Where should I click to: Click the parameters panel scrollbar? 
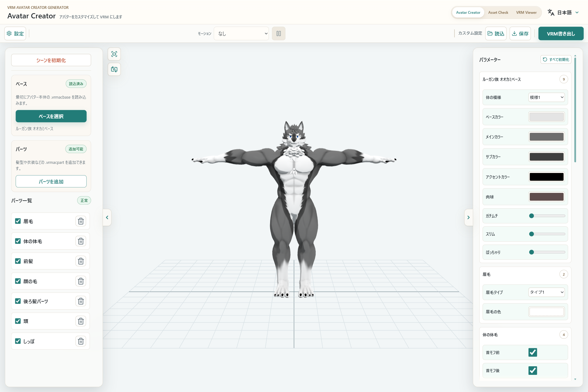(x=575, y=110)
